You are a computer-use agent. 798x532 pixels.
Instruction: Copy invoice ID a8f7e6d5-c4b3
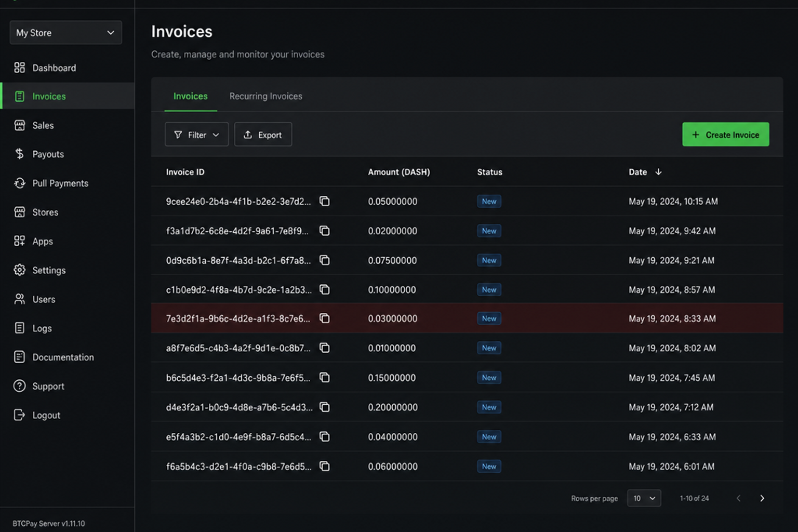click(x=325, y=348)
